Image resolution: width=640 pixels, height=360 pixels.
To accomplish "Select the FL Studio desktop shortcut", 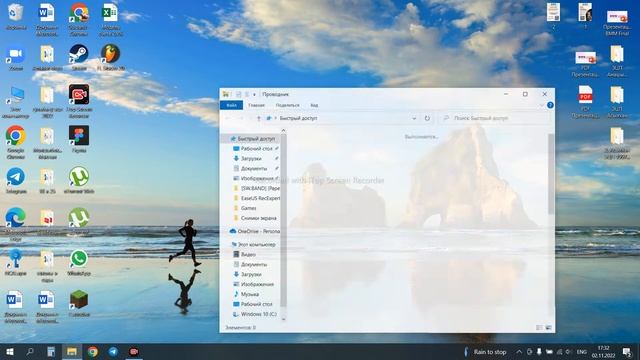I will tap(111, 58).
